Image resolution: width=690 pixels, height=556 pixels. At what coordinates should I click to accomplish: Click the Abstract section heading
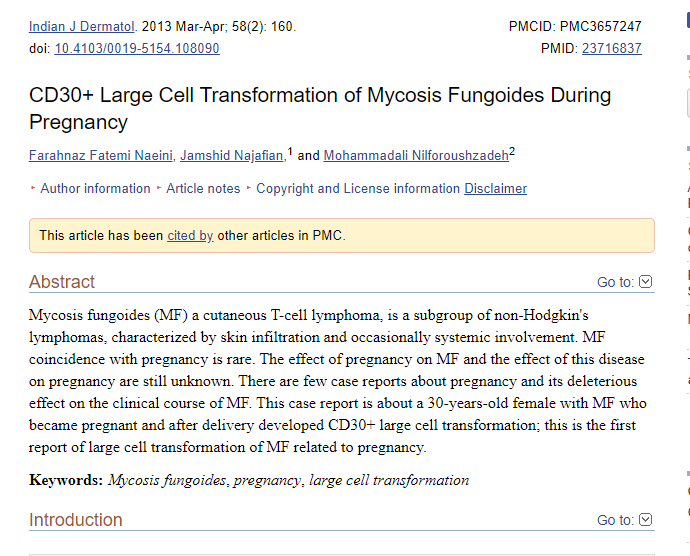click(62, 282)
